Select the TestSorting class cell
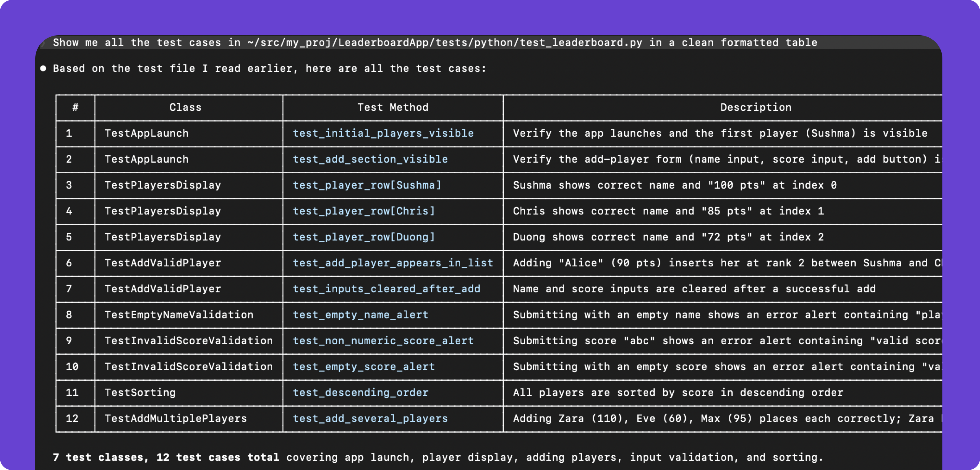The width and height of the screenshot is (980, 470). point(140,392)
